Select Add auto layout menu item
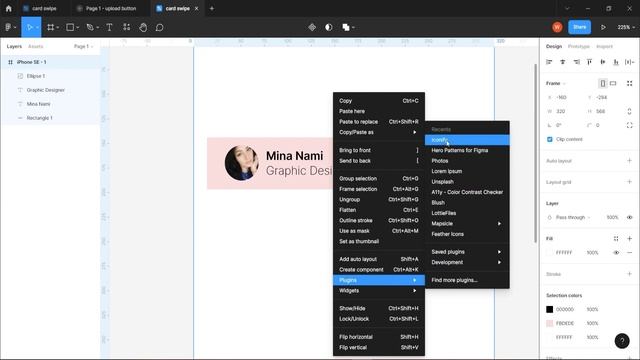 (x=379, y=259)
